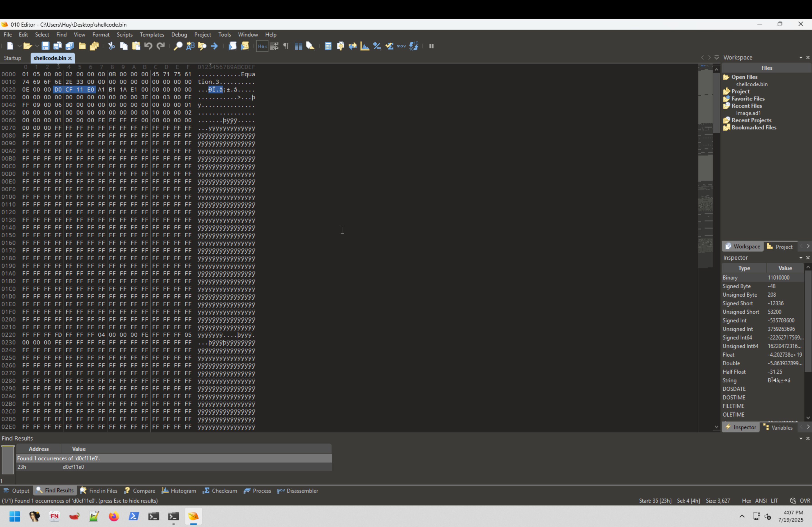
Task: Open the Calculator tool icon
Action: pos(328,46)
